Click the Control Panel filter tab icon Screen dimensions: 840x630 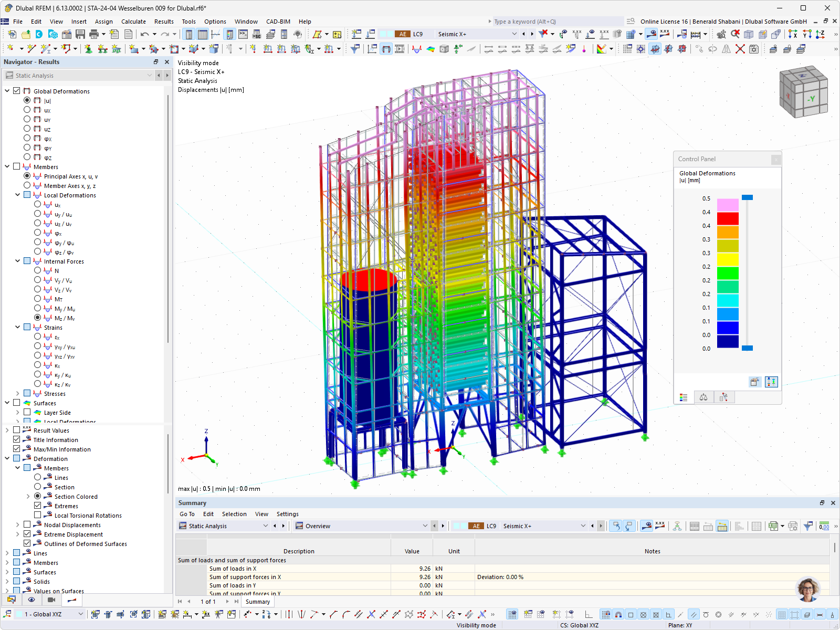pyautogui.click(x=723, y=397)
